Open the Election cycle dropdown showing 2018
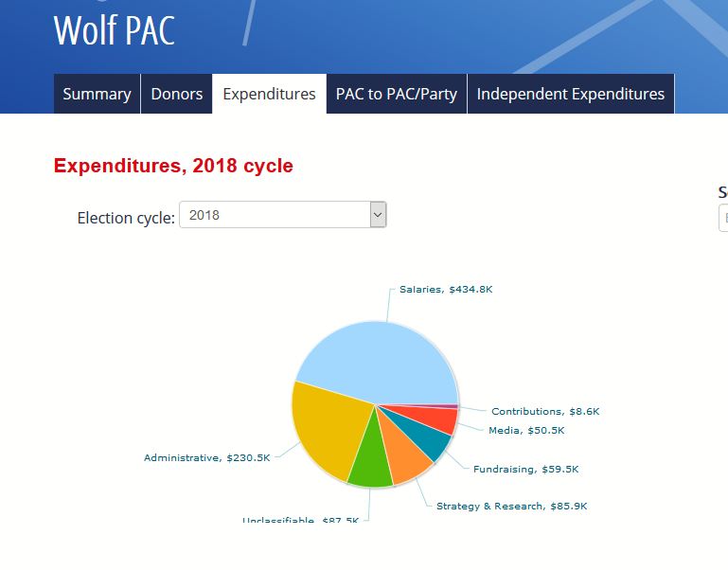 pyautogui.click(x=283, y=215)
